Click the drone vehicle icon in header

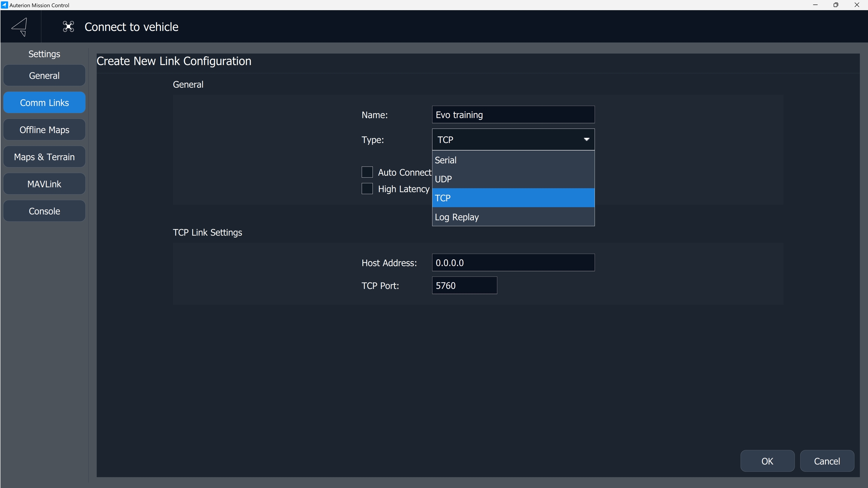click(x=68, y=27)
